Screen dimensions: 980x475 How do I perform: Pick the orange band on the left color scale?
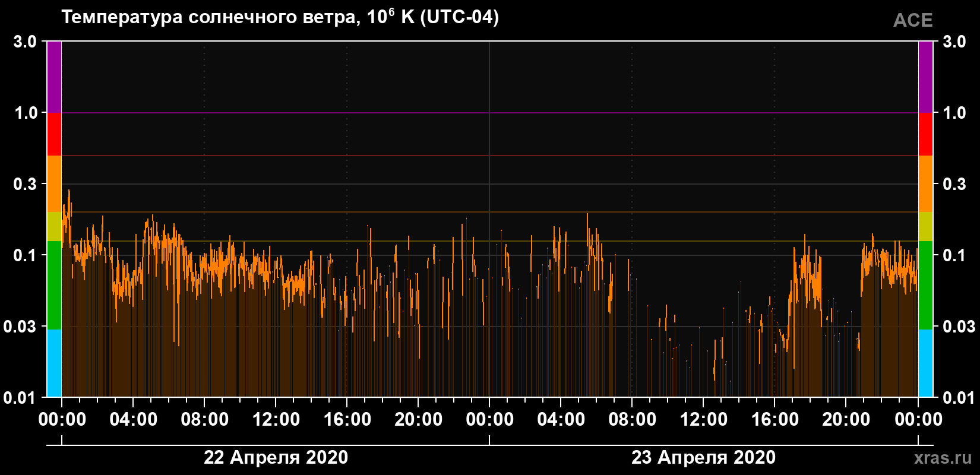(54, 184)
